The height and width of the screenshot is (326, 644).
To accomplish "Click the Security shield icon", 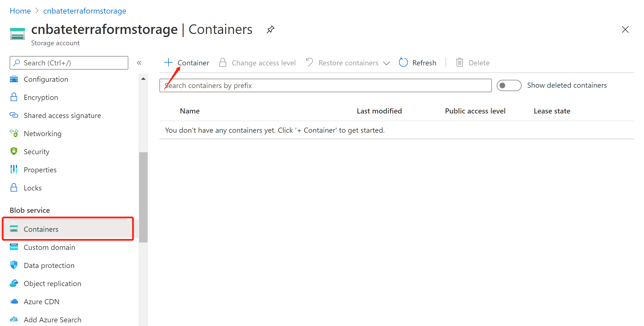I will click(x=14, y=151).
